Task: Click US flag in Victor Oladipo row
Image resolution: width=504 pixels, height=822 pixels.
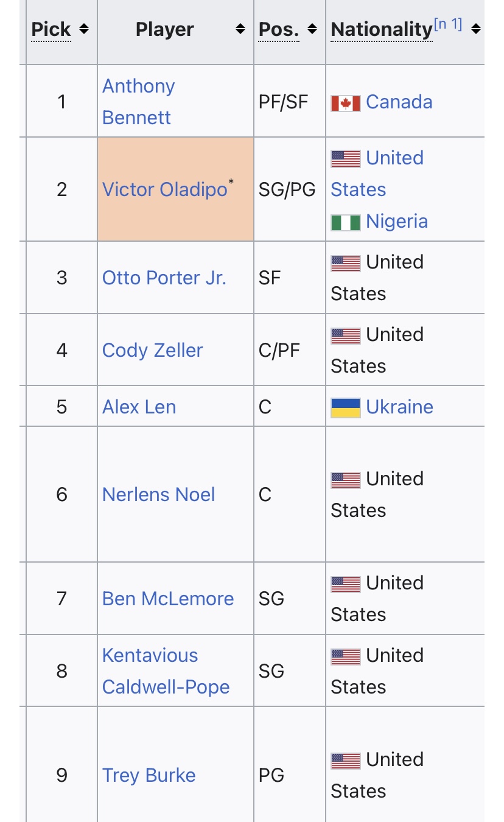Action: point(346,158)
